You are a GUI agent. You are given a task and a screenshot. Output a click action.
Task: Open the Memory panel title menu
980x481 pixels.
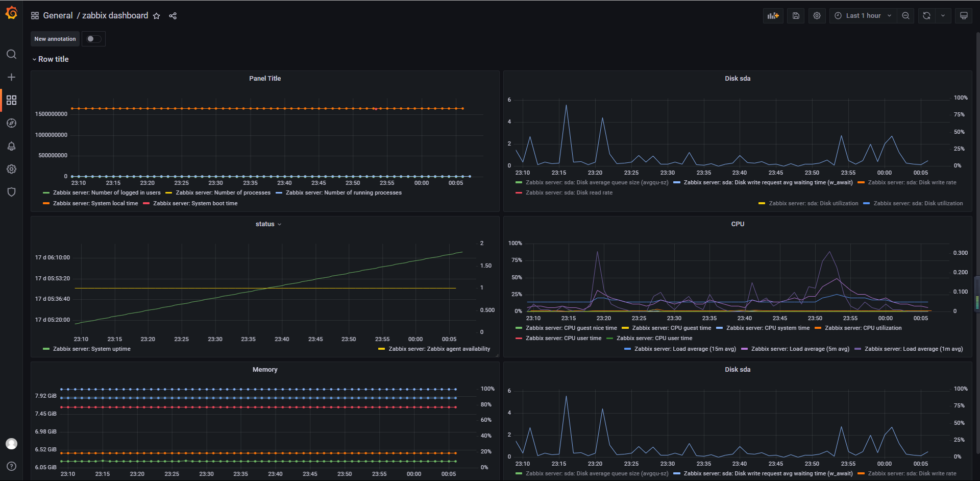[x=265, y=370]
